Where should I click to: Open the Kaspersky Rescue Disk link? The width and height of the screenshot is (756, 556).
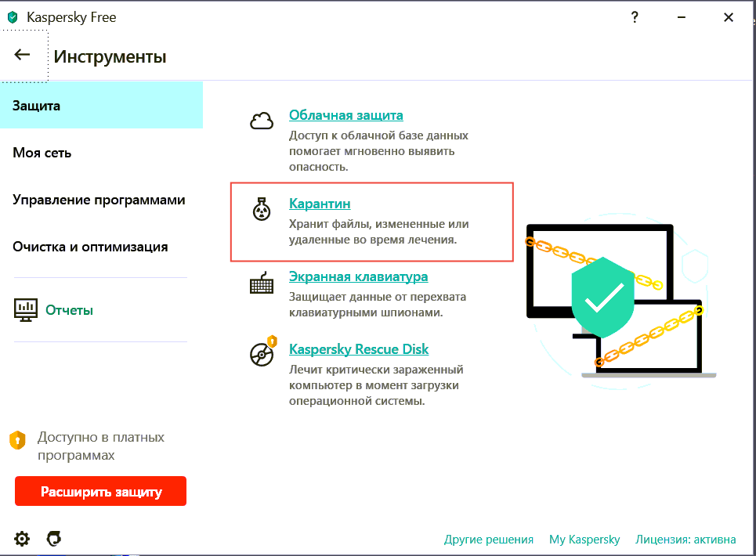(x=359, y=349)
